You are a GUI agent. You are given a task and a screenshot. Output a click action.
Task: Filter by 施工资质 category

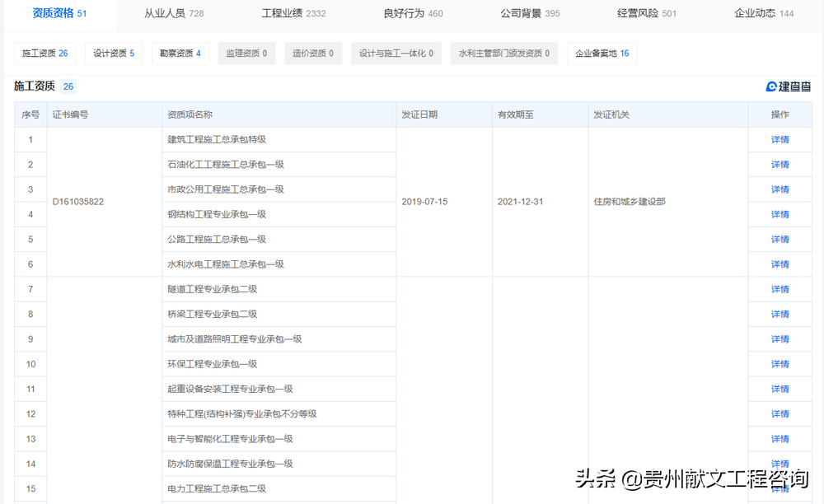(x=45, y=54)
